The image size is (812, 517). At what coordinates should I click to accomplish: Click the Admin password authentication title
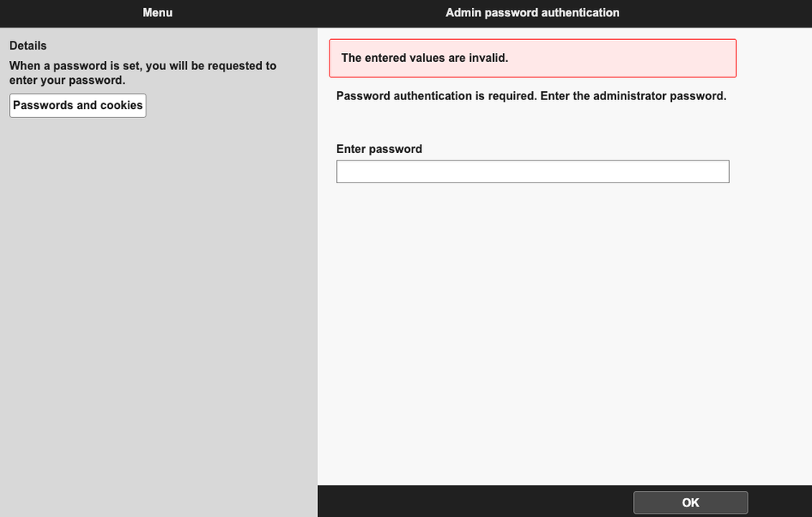(x=532, y=13)
